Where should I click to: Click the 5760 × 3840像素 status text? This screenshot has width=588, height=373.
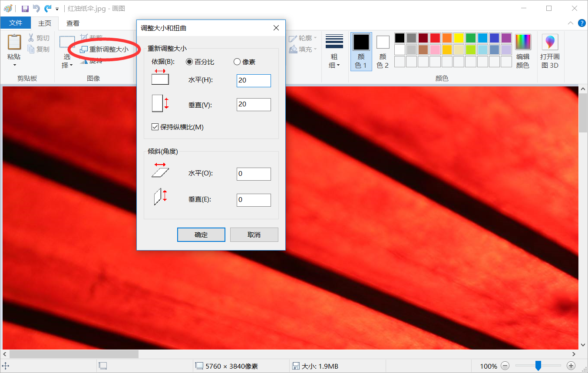231,366
